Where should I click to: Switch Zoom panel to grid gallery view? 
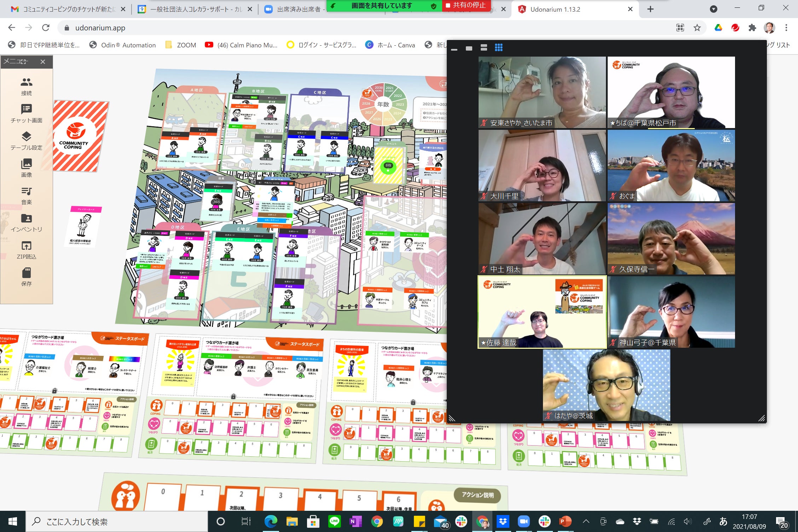(x=498, y=48)
